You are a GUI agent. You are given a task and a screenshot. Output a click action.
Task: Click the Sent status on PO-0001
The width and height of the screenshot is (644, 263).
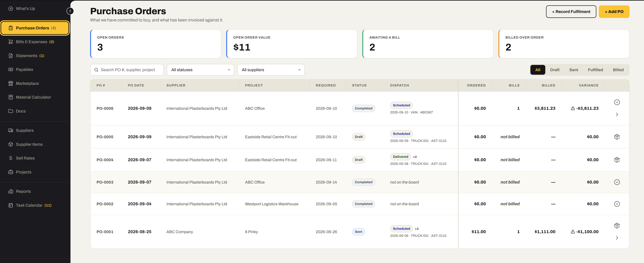click(x=358, y=232)
